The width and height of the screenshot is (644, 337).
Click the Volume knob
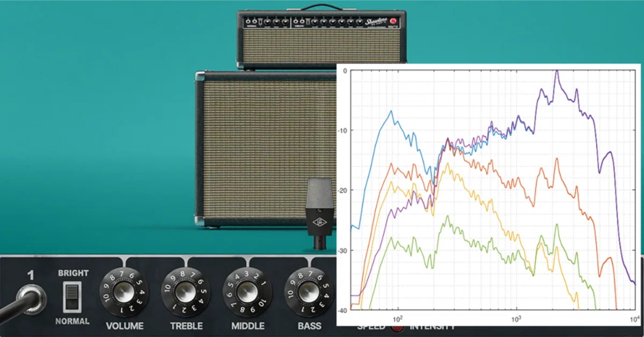125,292
